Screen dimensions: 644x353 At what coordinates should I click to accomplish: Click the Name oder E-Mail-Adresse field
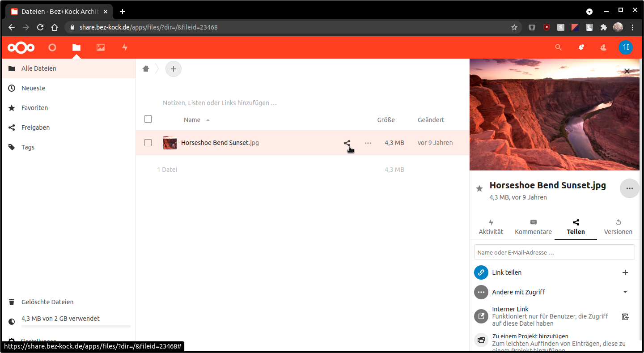pyautogui.click(x=554, y=252)
